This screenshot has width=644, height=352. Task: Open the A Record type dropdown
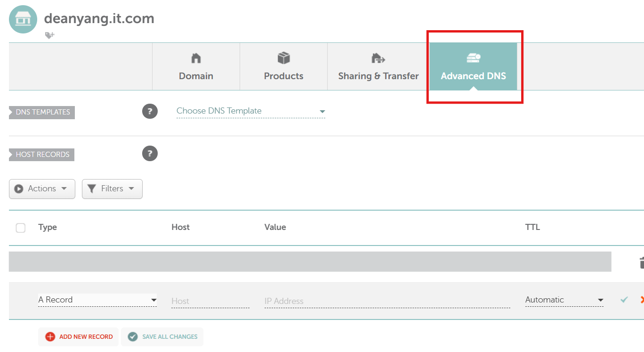[x=97, y=300]
